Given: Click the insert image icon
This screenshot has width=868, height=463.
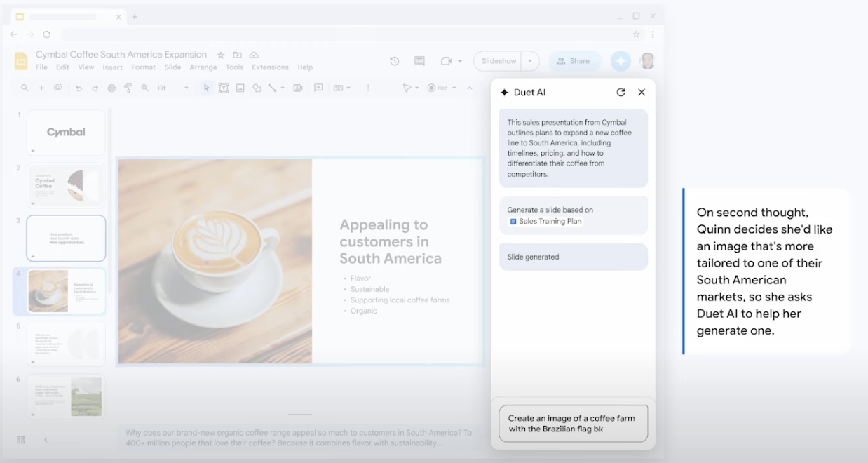Looking at the screenshot, I should (x=240, y=88).
